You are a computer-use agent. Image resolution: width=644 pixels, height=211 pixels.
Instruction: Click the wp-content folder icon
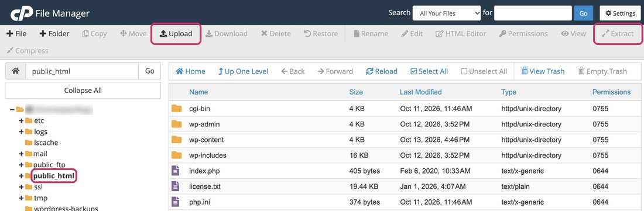tap(177, 140)
